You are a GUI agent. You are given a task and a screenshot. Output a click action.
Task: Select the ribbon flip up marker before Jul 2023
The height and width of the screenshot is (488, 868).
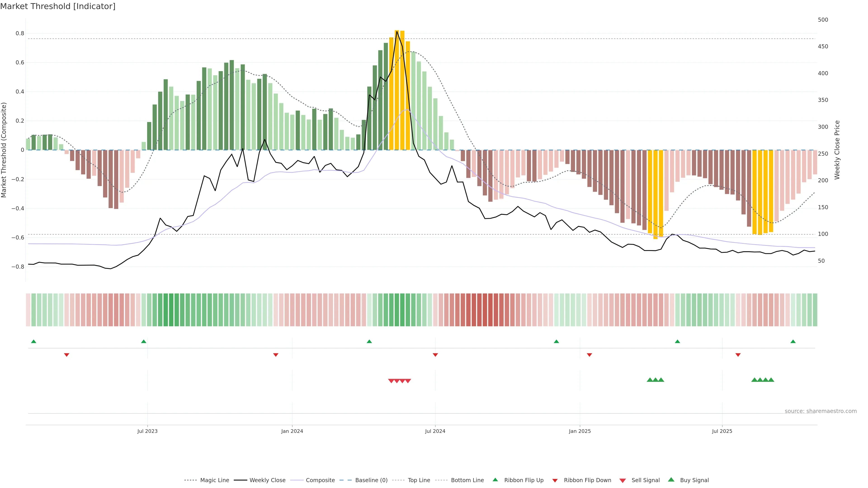[x=144, y=342]
